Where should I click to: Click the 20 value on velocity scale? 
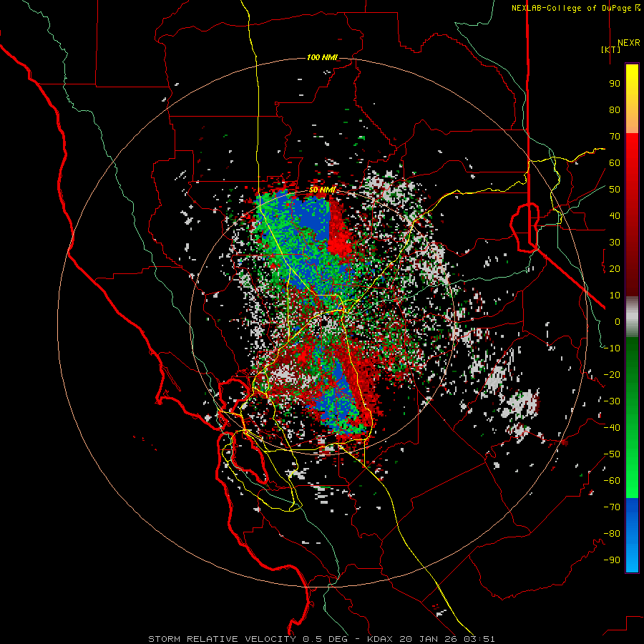tap(615, 268)
